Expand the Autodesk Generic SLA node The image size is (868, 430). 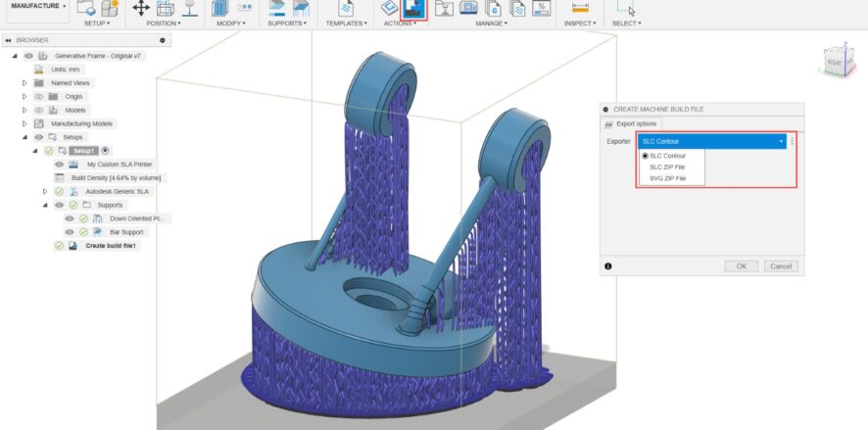click(45, 191)
